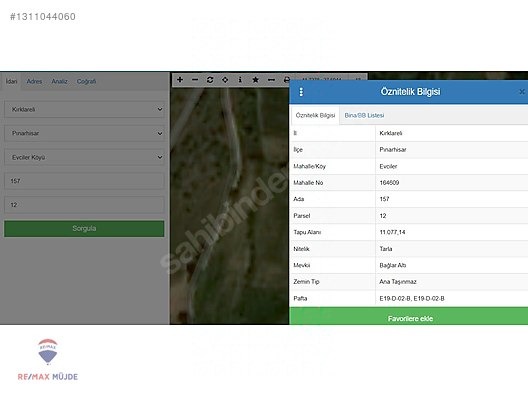The width and height of the screenshot is (528, 396).
Task: Zoom out with the first minus icon
Action: coord(195,80)
